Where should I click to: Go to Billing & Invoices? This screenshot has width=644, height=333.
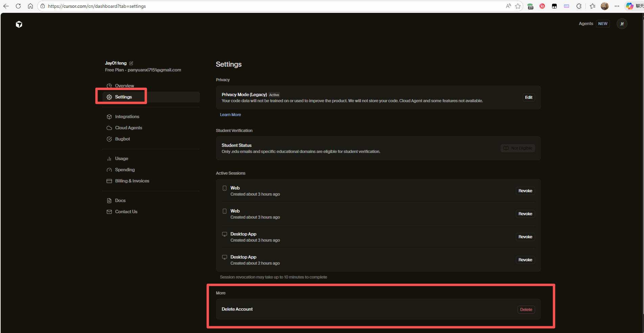tap(132, 181)
